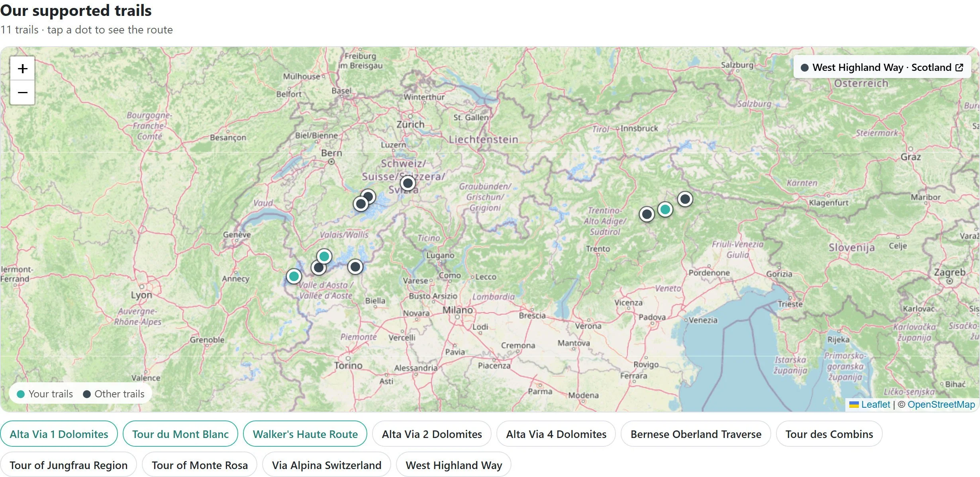Click the Ukraine flag icon next to Leaflet

click(x=854, y=405)
